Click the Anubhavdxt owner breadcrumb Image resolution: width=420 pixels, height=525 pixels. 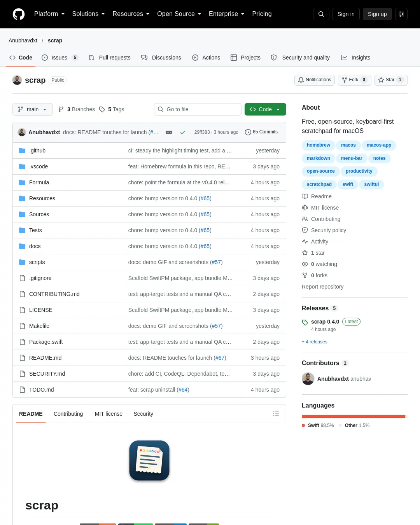click(23, 40)
